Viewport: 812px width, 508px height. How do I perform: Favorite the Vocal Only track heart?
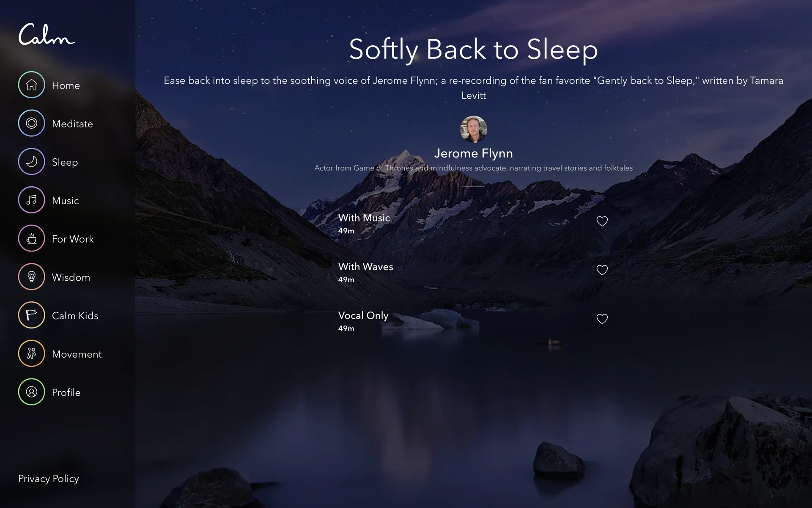click(x=602, y=318)
